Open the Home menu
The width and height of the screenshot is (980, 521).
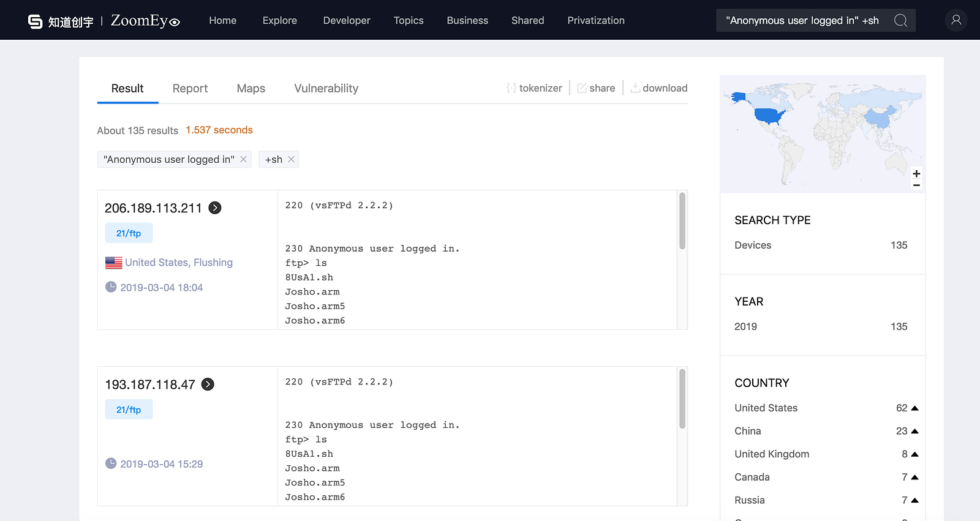223,20
